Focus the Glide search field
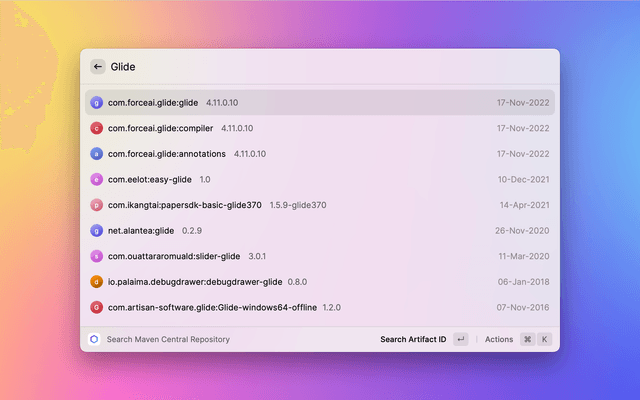 [x=320, y=67]
